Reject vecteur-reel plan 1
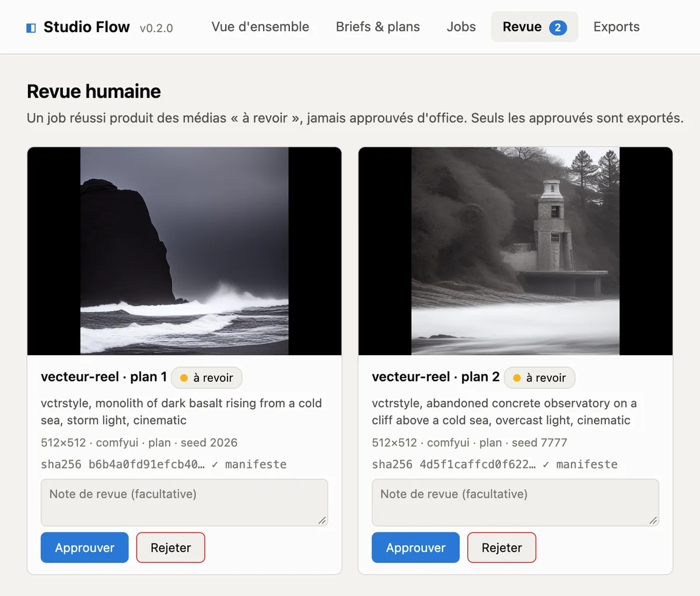The height and width of the screenshot is (596, 700). pos(171,548)
